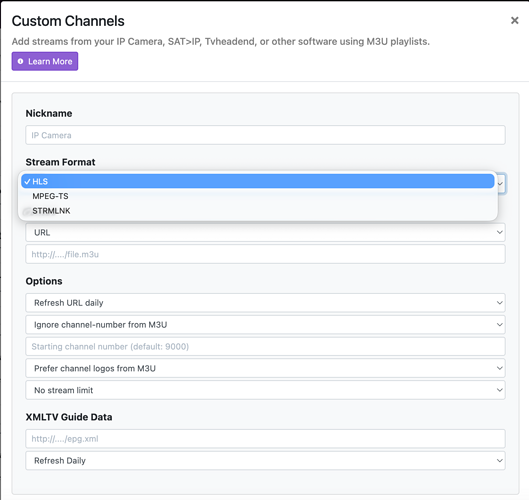The width and height of the screenshot is (529, 500).
Task: Expand the No stream limit dropdown
Action: (265, 390)
